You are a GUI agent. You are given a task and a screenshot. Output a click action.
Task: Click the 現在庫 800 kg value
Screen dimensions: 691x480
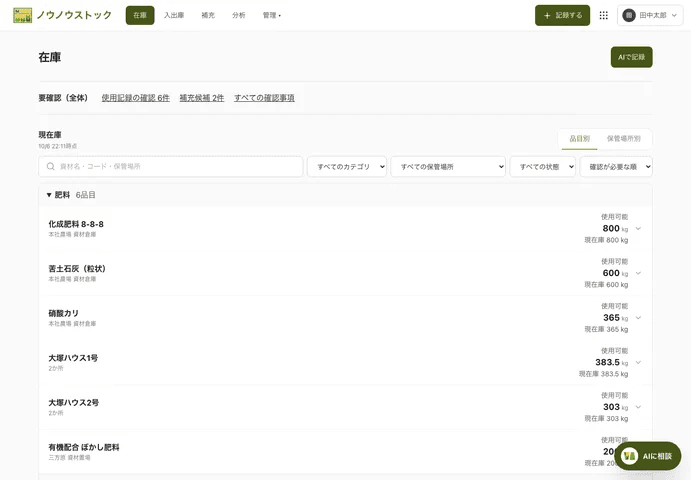(x=606, y=240)
